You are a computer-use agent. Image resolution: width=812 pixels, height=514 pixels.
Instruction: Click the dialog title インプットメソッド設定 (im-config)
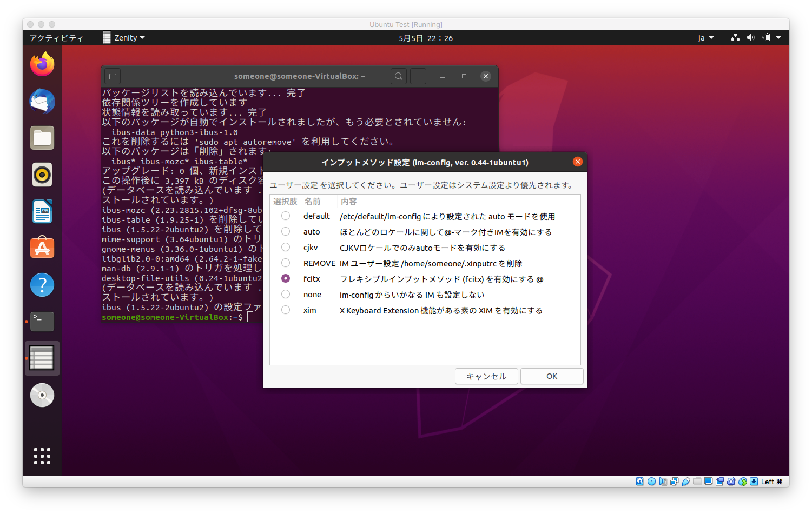(425, 162)
